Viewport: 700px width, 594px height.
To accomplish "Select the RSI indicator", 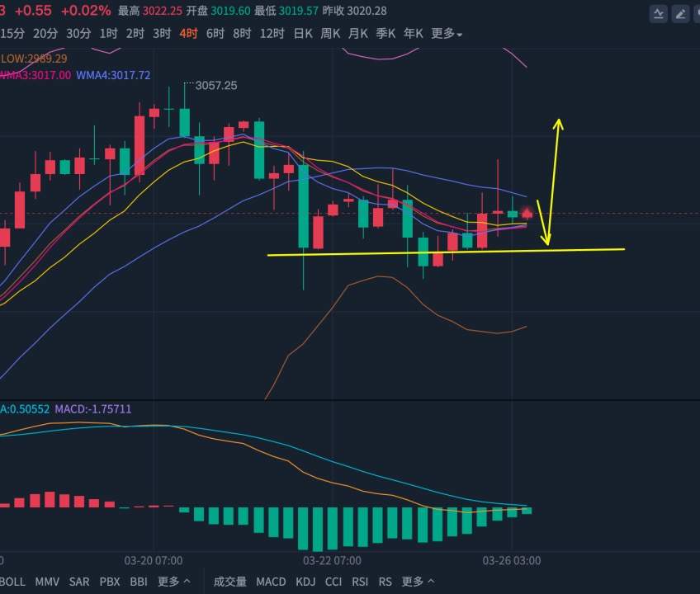I will (360, 582).
